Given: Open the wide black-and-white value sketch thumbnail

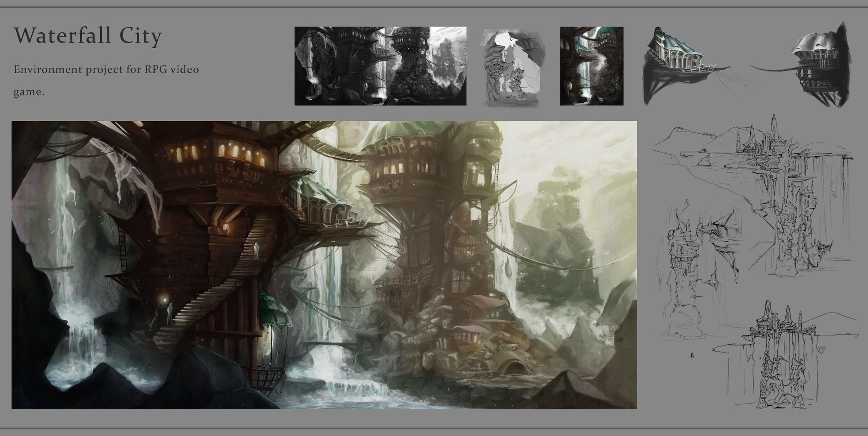Looking at the screenshot, I should tap(380, 66).
